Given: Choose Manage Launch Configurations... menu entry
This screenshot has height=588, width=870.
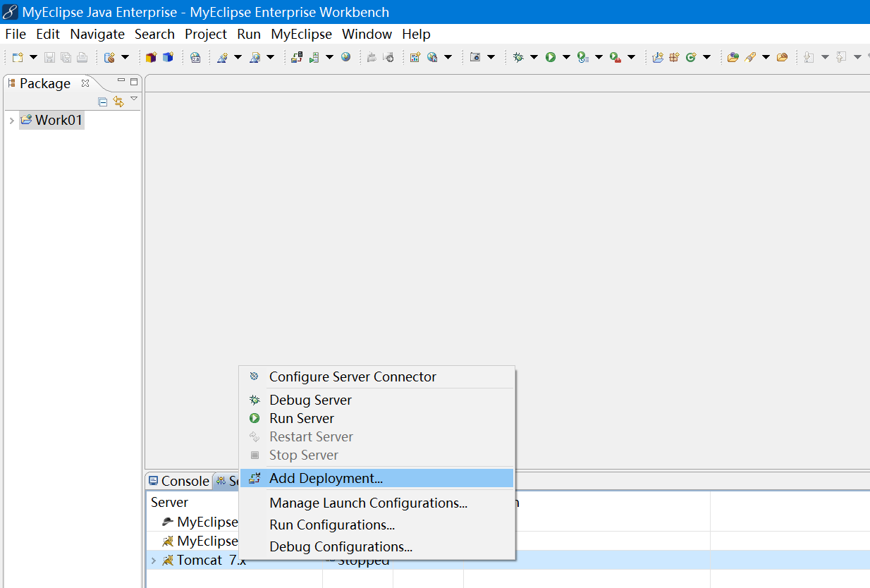Looking at the screenshot, I should point(377,503).
